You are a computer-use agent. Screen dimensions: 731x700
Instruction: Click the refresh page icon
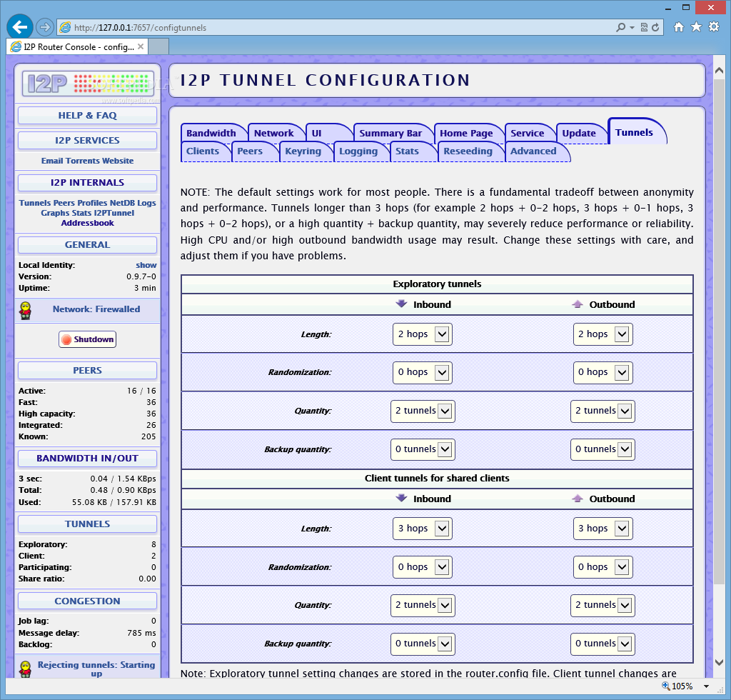655,27
